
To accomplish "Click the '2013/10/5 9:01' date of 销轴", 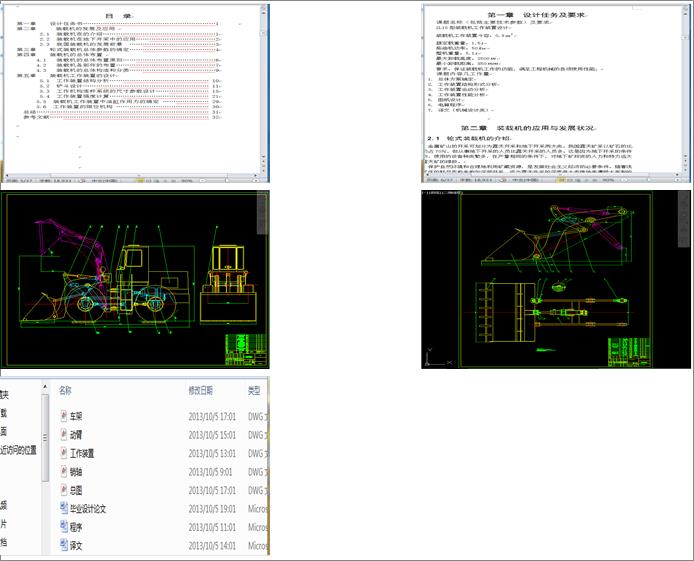I will click(x=210, y=472).
